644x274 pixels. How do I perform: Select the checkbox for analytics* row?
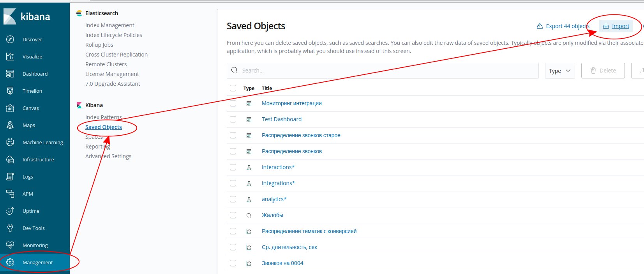point(233,199)
